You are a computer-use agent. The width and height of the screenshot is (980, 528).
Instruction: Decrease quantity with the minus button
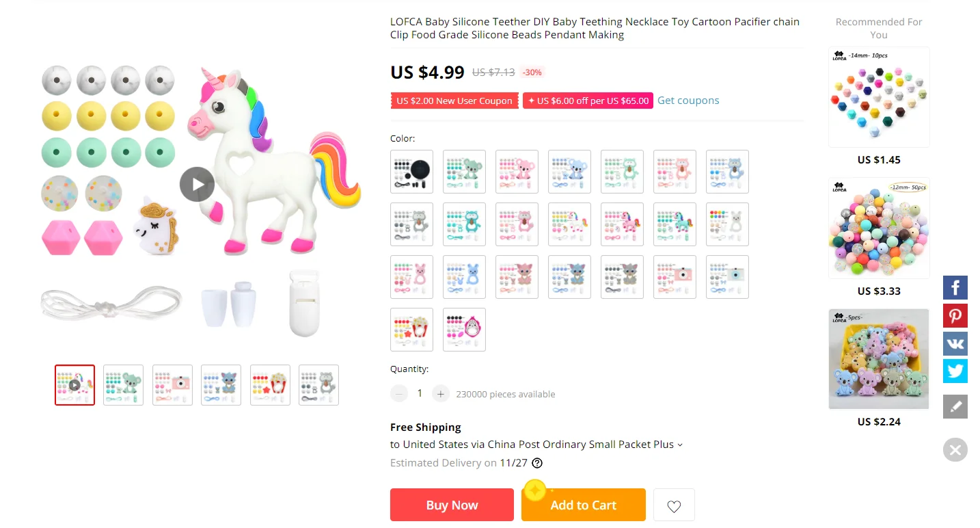pos(399,394)
